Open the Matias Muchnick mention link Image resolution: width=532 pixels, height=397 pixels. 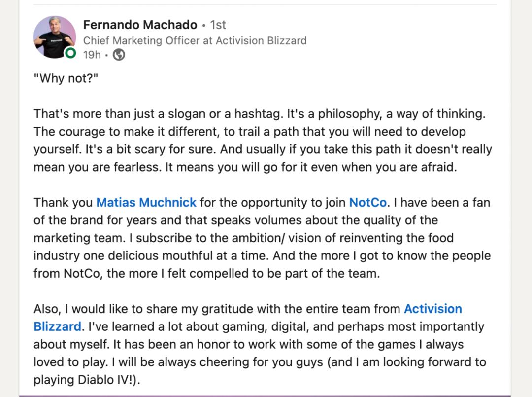pyautogui.click(x=146, y=202)
